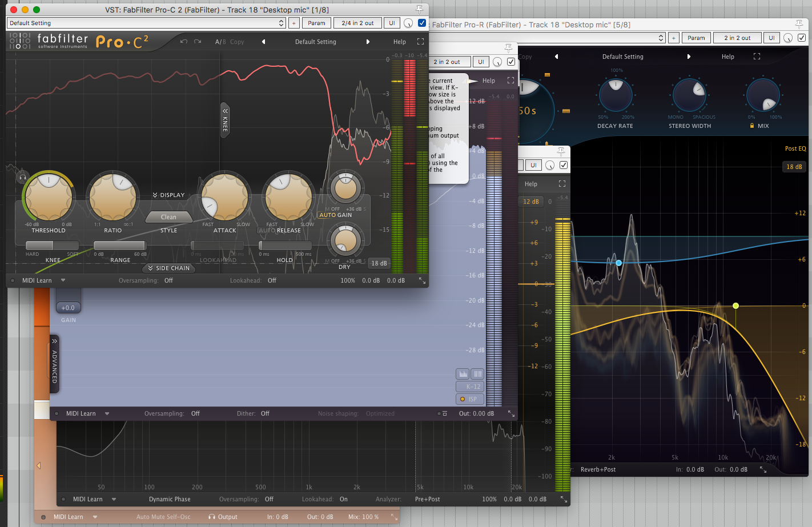Click the 2 in 2 out button in Pro-R

tap(737, 38)
